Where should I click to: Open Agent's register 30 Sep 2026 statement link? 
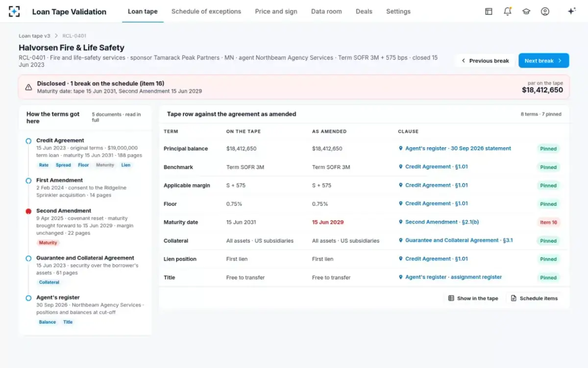[x=458, y=148]
